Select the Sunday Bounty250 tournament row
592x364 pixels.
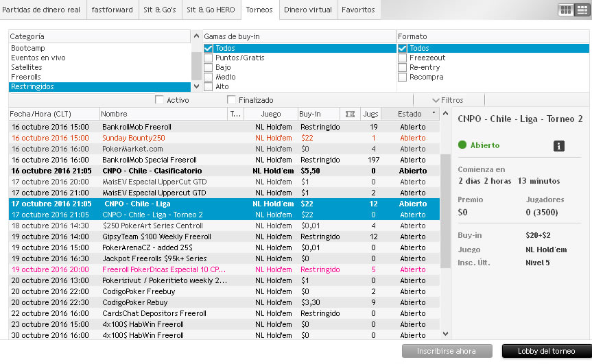[133, 138]
